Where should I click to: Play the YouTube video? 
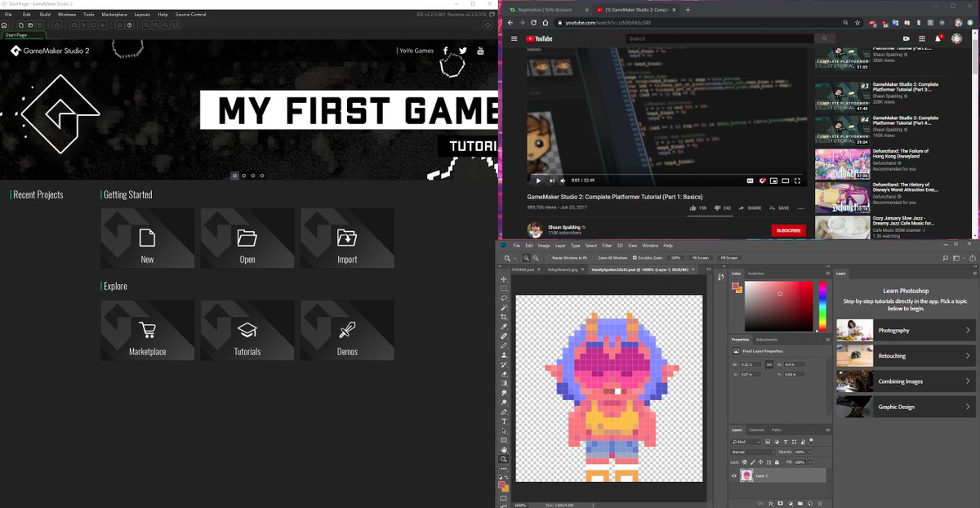(x=537, y=180)
